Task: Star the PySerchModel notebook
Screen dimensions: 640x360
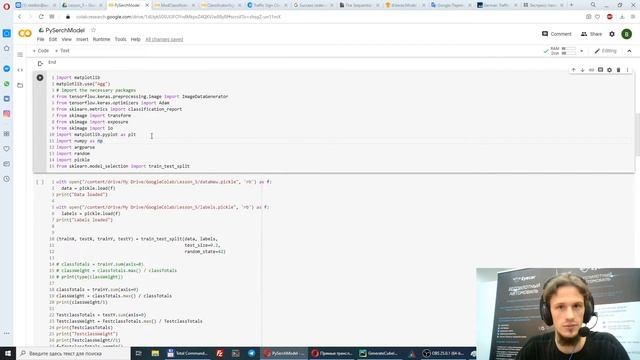Action: click(93, 30)
